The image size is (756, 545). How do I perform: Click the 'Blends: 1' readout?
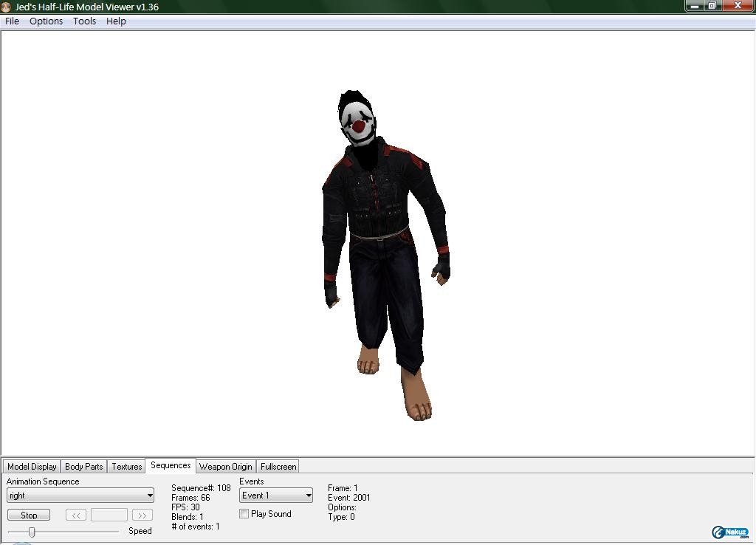(187, 517)
